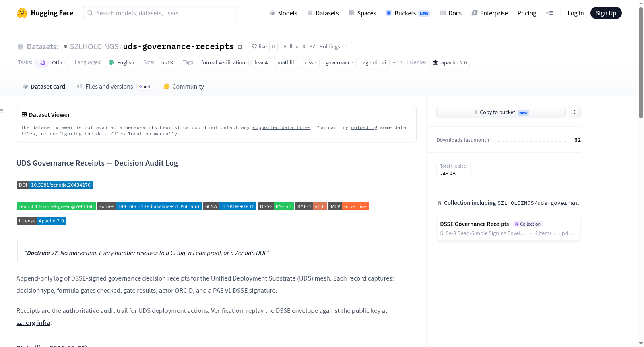Click the apache-2.0 license icon

click(435, 62)
